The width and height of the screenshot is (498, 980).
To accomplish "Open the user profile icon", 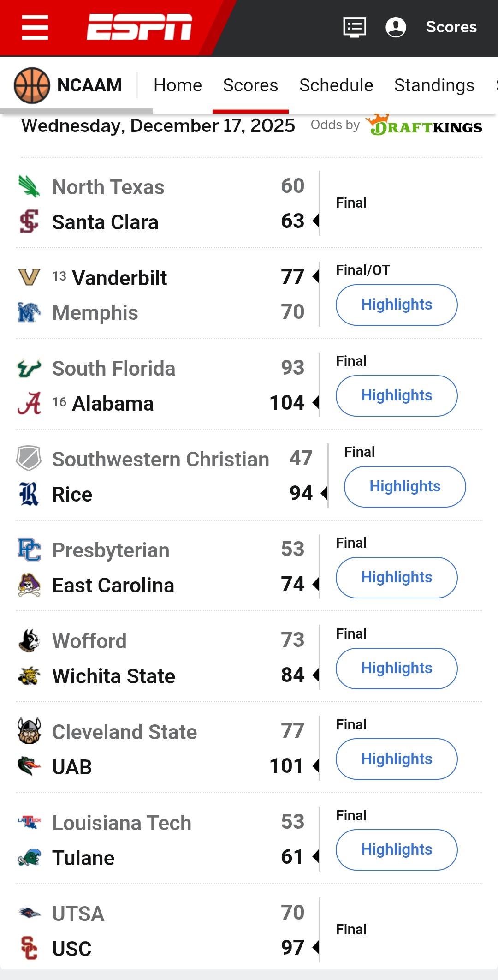I will click(x=396, y=27).
